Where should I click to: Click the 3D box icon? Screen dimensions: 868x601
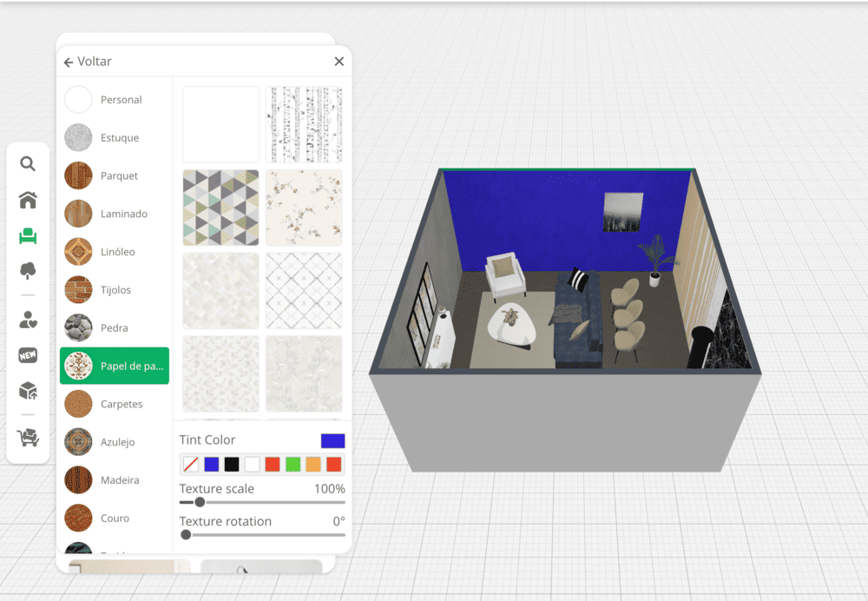pos(28,391)
